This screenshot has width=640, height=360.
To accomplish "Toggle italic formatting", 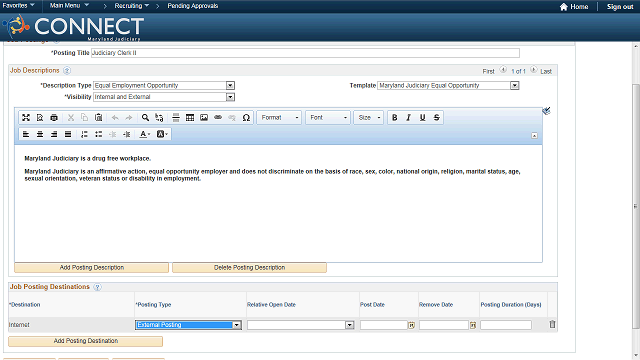I will [408, 118].
